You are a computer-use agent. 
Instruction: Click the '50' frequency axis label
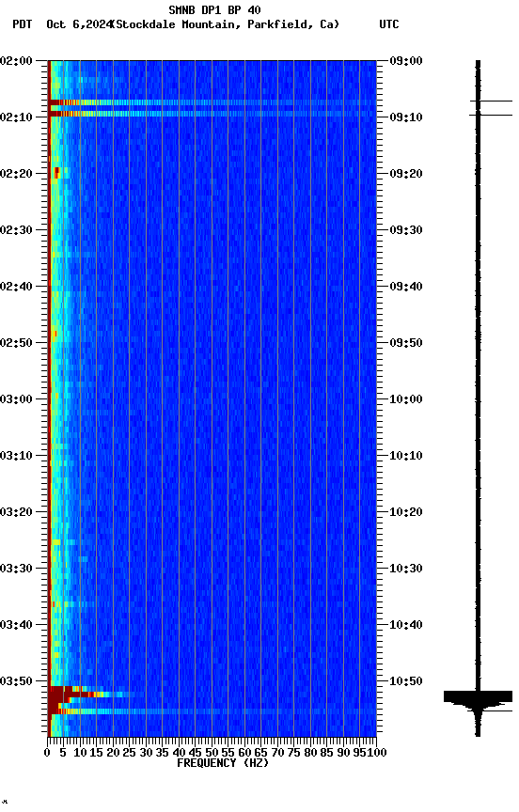(x=212, y=753)
